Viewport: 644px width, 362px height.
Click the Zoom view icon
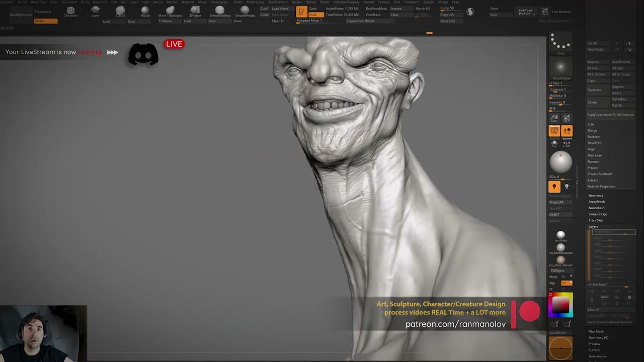(x=554, y=119)
